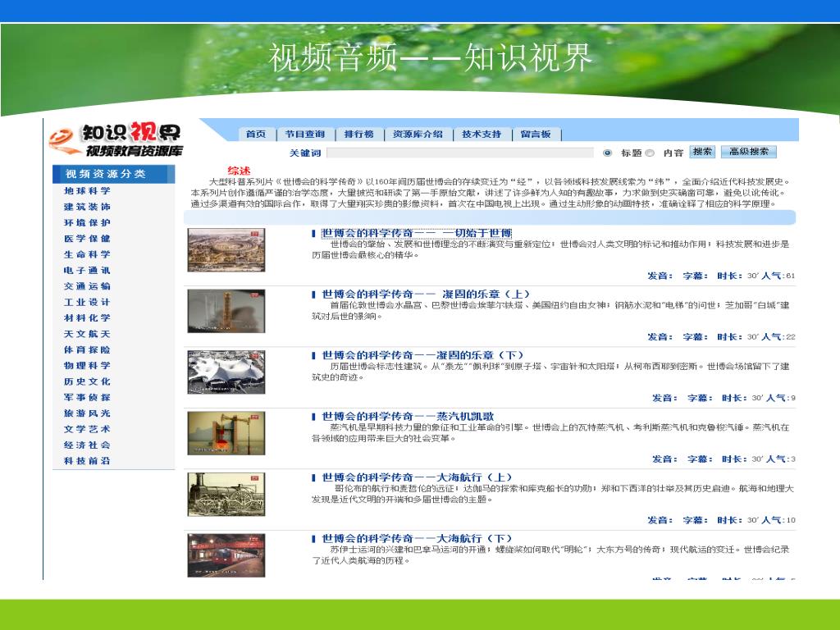Screen dimensions: 840x630
Task: Open the 文学艺术 category
Action: pos(87,429)
